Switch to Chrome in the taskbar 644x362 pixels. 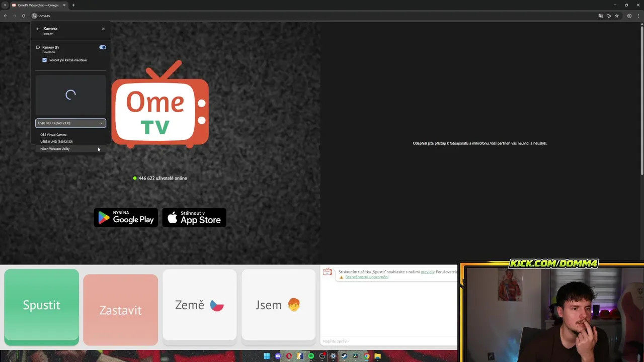367,356
